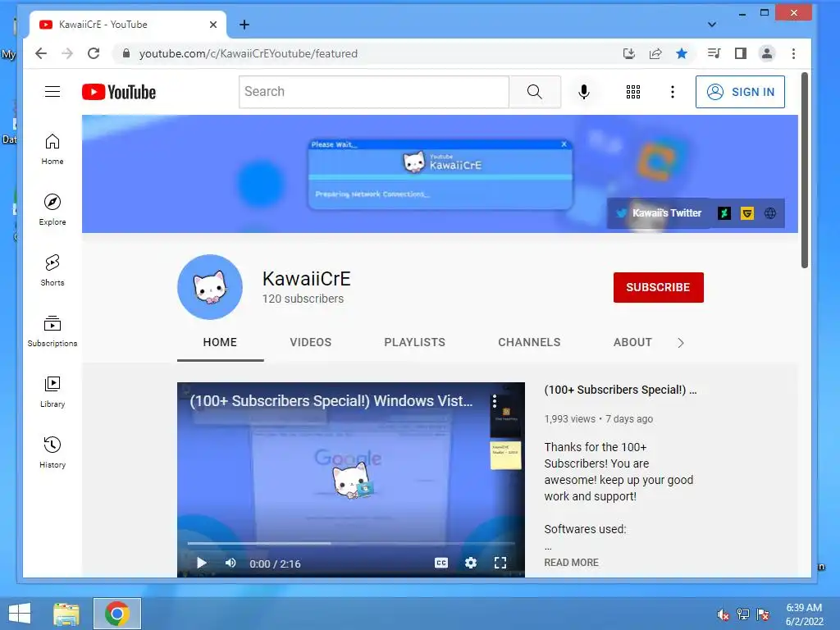Share this page via the address bar icon
The width and height of the screenshot is (840, 630).
(x=655, y=53)
